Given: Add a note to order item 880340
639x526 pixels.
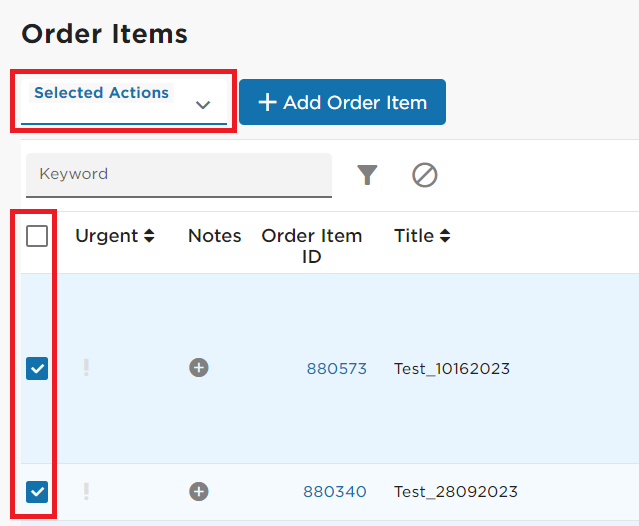Looking at the screenshot, I should point(199,491).
